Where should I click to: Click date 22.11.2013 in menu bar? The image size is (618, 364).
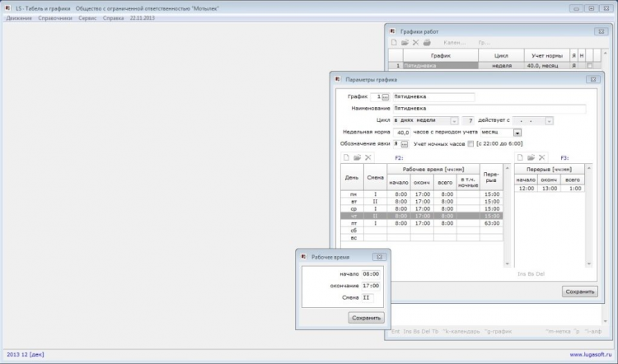143,18
